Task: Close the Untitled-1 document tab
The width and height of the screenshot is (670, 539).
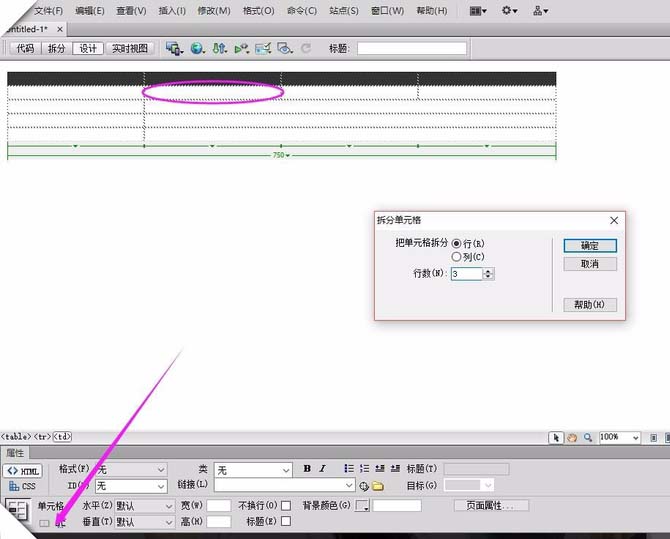Action: pyautogui.click(x=60, y=29)
